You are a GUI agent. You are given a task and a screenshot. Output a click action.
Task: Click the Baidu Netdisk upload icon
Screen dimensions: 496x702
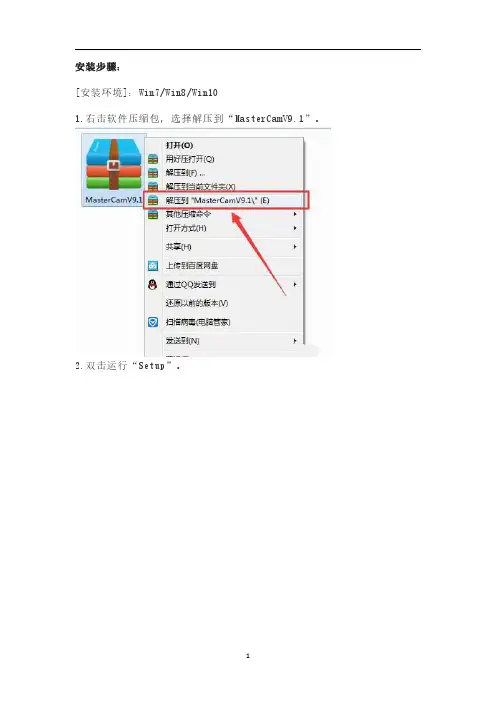pyautogui.click(x=153, y=266)
